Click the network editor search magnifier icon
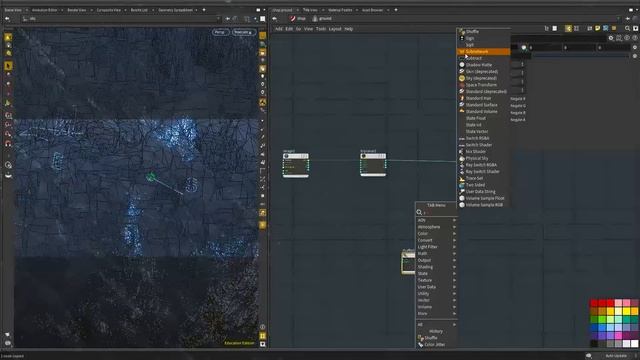The height and width of the screenshot is (360, 640). click(x=627, y=28)
